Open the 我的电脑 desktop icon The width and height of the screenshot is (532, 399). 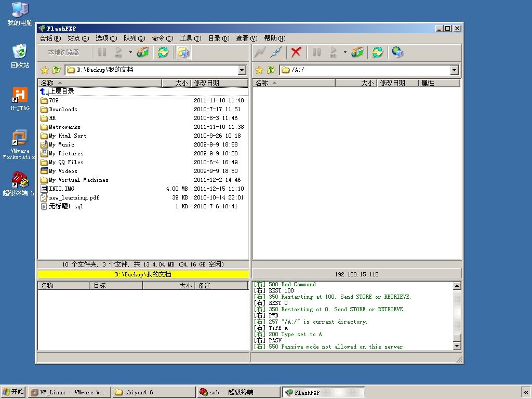coord(20,14)
